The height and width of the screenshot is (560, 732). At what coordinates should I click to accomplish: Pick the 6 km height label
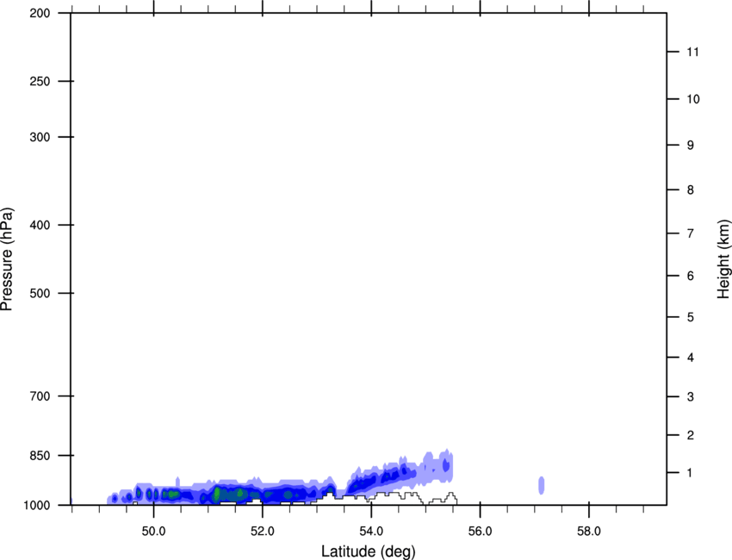(690, 276)
